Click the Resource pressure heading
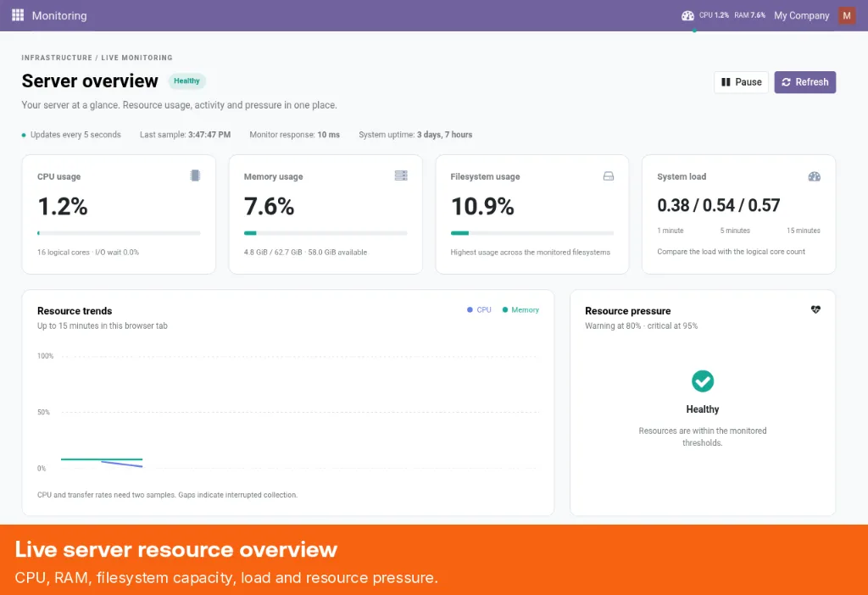Viewport: 868px width, 595px height. [x=628, y=311]
